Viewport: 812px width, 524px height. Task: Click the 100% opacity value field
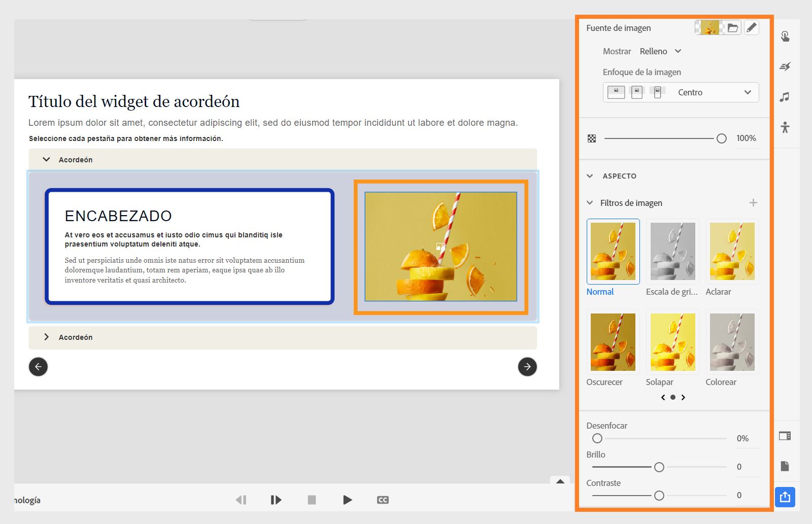tap(746, 138)
